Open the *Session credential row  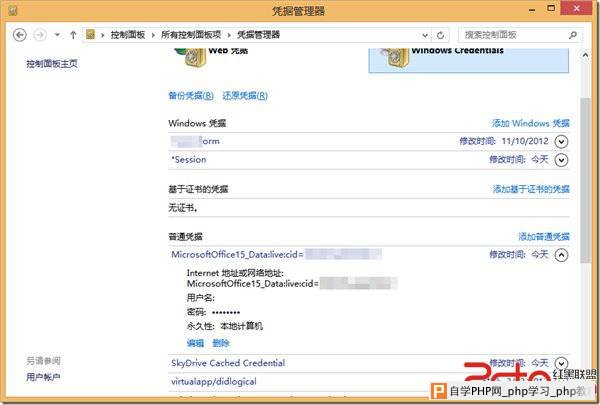[x=369, y=160]
